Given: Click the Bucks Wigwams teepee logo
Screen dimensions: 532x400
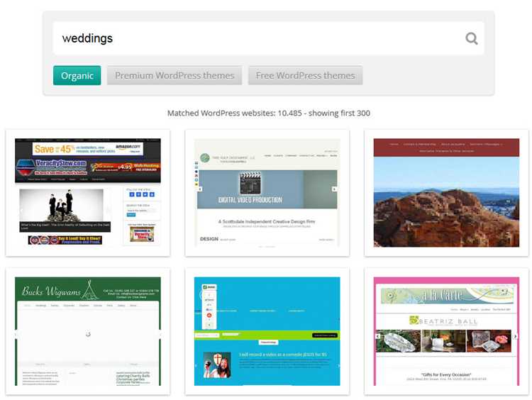Looking at the screenshot, I should 89,289.
